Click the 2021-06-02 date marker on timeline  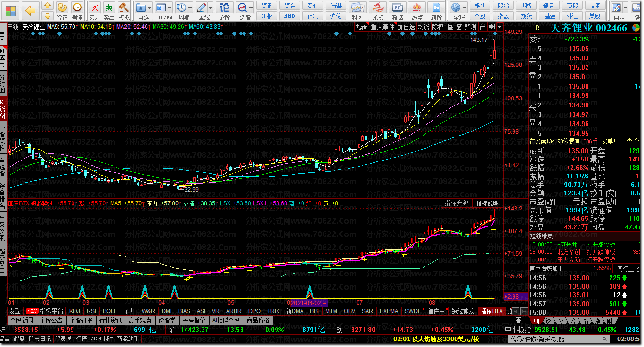click(x=309, y=302)
